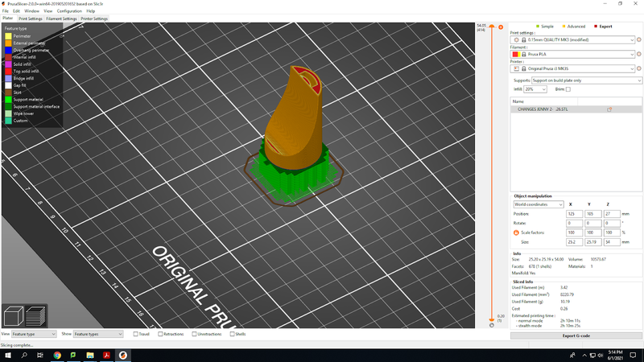
Task: Click the PrusaSlicer taskbar icon
Action: coord(123,355)
